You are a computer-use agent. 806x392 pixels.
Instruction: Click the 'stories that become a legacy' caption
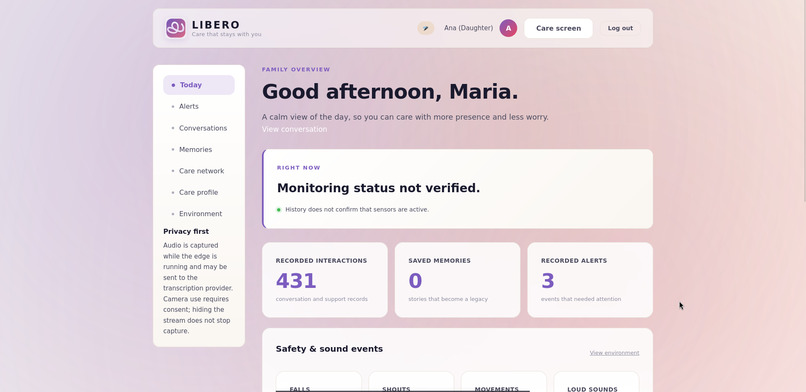click(448, 299)
